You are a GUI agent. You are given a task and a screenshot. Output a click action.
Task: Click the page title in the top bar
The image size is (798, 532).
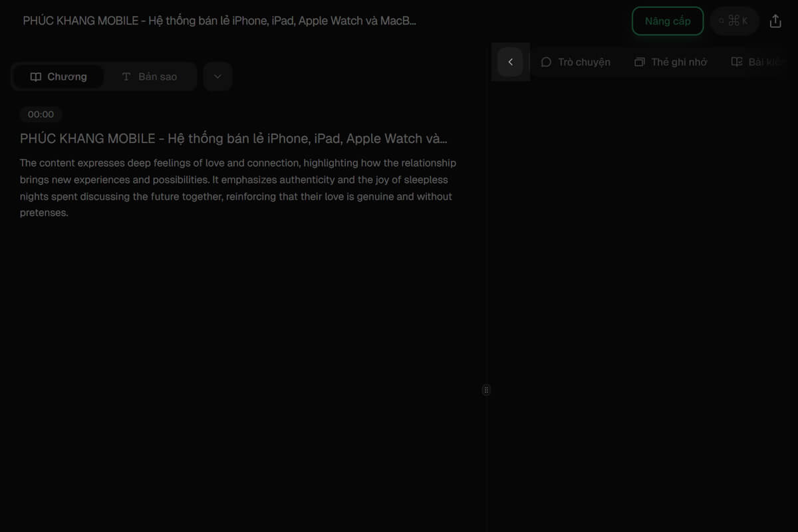[219, 21]
